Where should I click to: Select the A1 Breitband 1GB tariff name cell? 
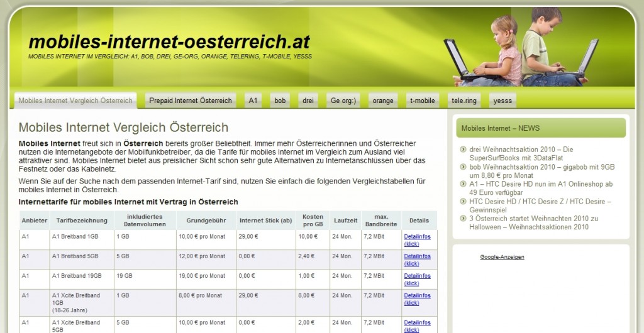click(82, 240)
